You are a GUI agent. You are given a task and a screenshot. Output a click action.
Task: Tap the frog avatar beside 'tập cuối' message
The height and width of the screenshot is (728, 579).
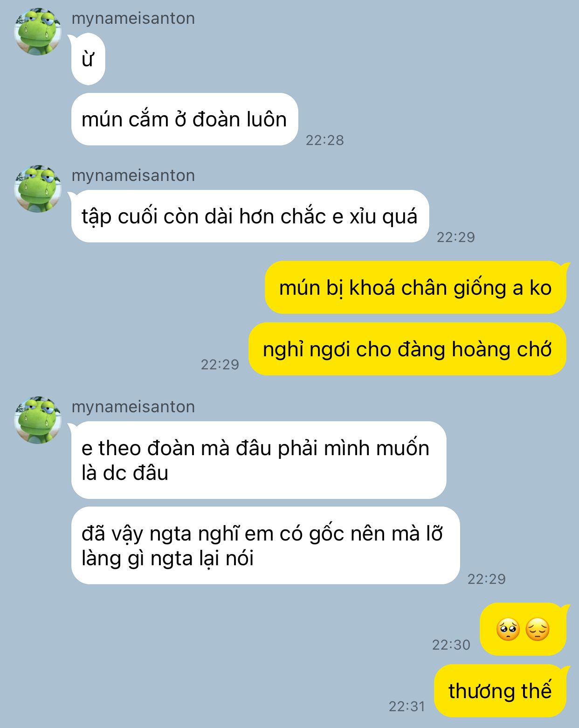pos(38,188)
